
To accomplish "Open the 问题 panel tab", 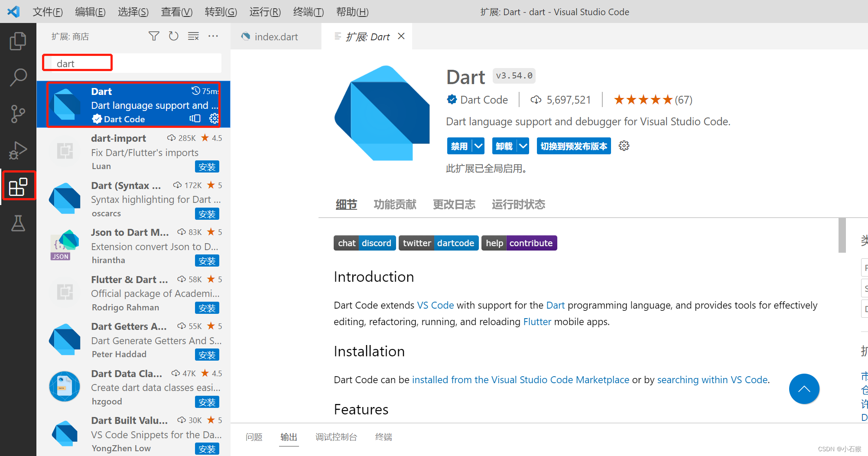I will (x=254, y=437).
